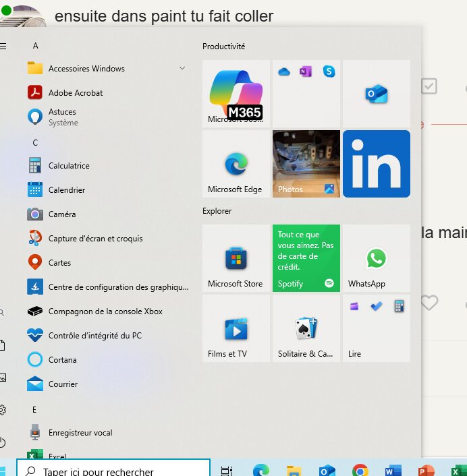Image resolution: width=467 pixels, height=476 pixels.
Task: Open Task View on the taskbar
Action: tap(226, 471)
